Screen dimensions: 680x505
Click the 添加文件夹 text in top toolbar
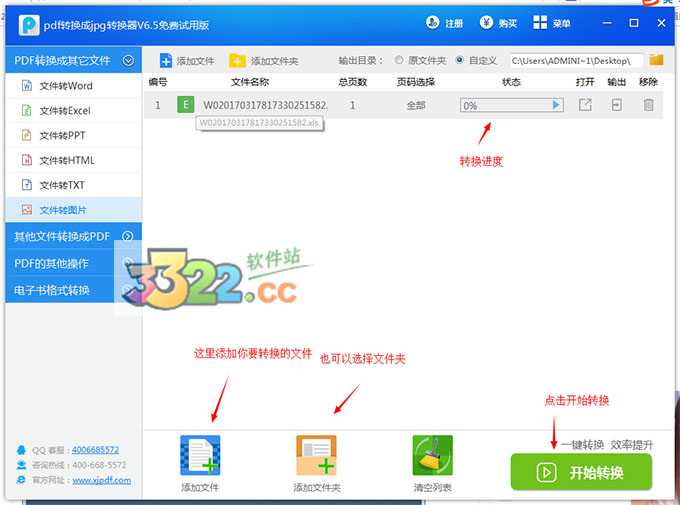pos(274,61)
